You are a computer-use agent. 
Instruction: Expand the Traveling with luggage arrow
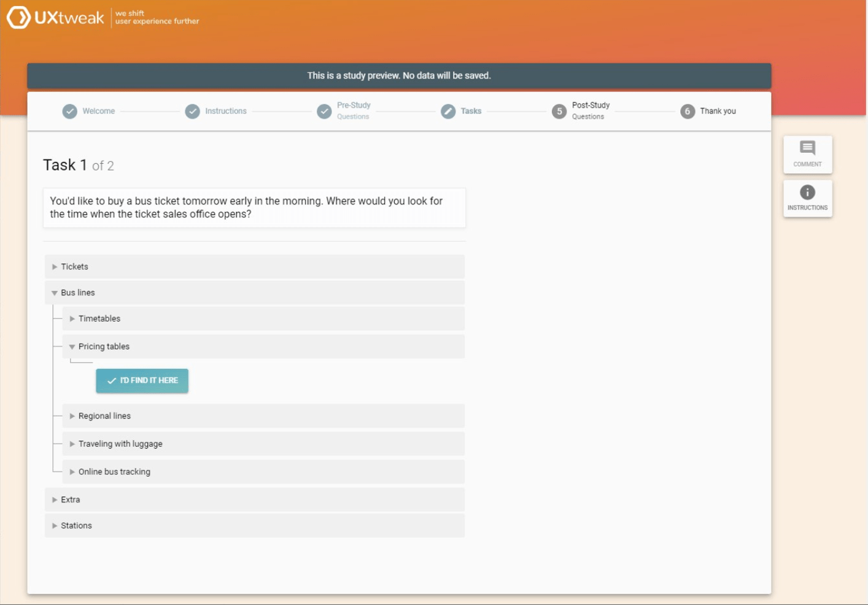(72, 444)
